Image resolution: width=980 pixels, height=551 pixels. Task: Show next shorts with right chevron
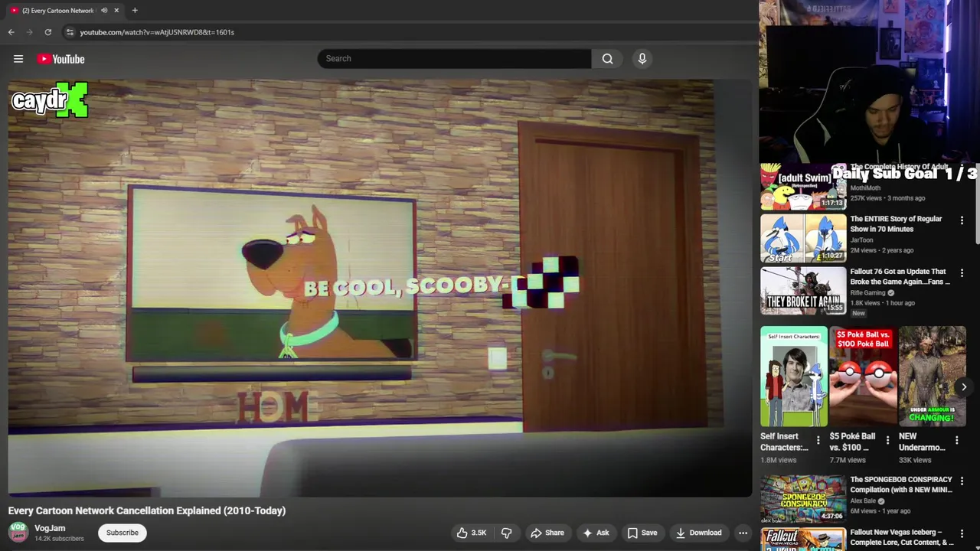coord(964,387)
